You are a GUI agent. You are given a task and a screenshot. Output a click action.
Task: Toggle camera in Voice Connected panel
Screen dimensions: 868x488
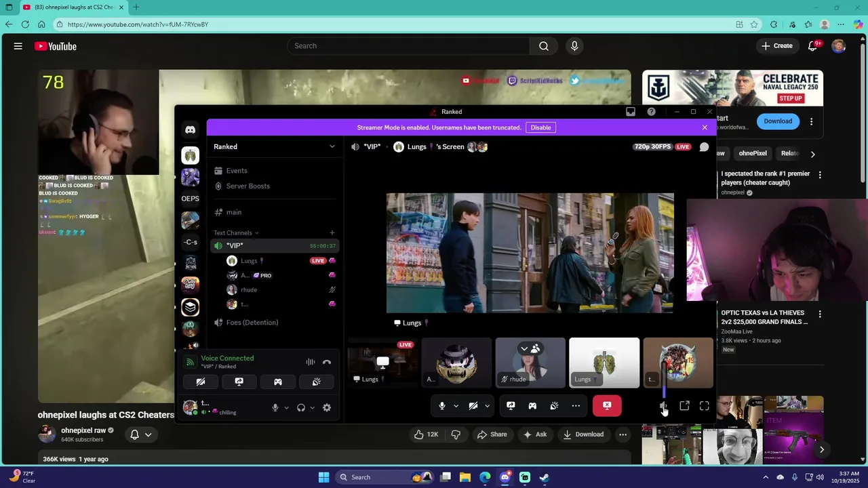click(201, 382)
